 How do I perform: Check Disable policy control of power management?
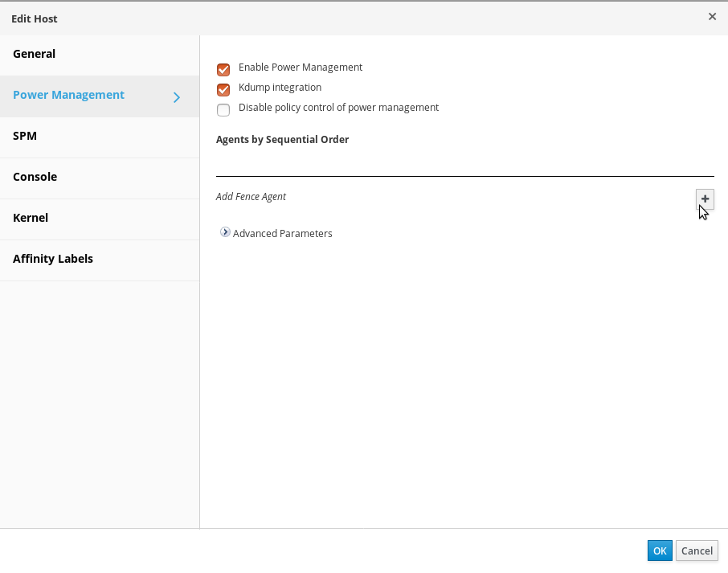coord(223,110)
